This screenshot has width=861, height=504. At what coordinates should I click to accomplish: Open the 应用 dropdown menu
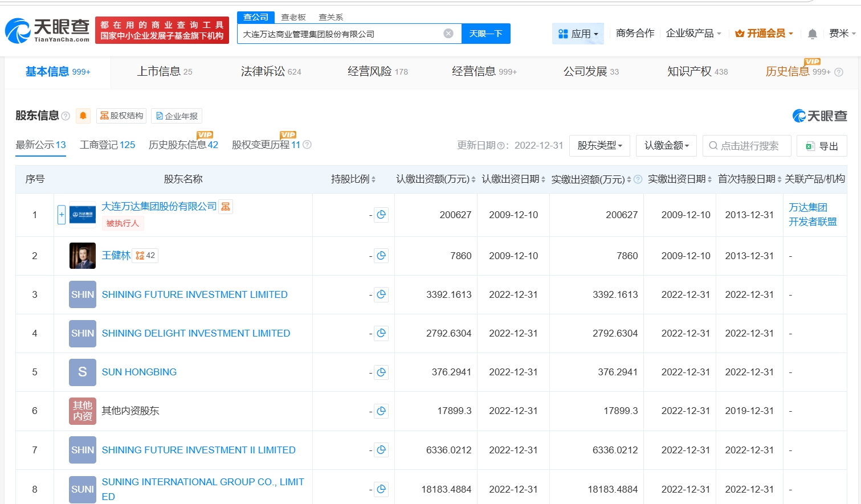[x=578, y=34]
